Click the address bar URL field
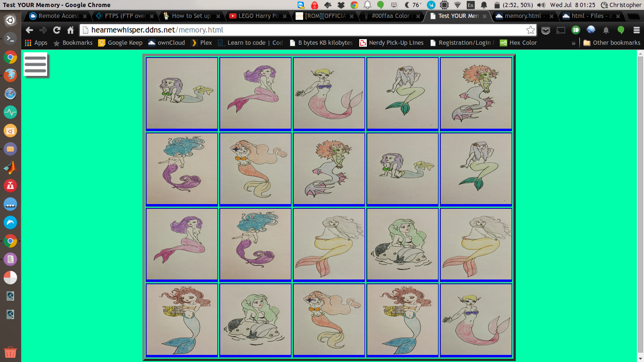 coord(302,30)
